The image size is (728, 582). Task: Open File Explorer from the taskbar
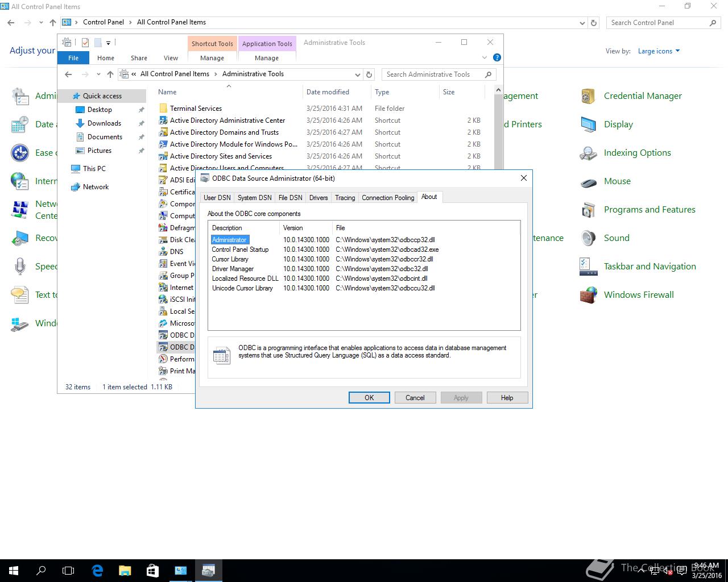(x=125, y=571)
